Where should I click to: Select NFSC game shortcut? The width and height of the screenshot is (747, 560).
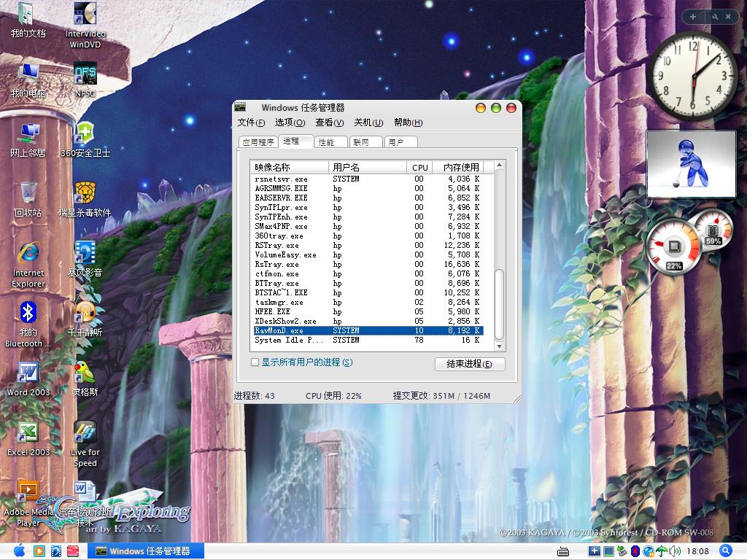pos(85,80)
